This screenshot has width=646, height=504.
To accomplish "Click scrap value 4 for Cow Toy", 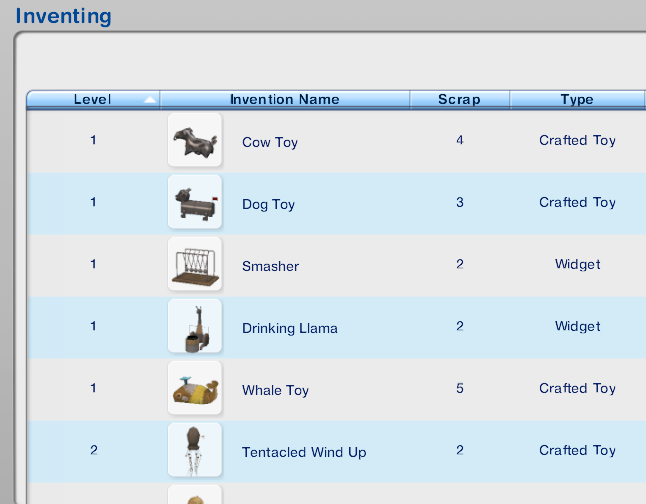I will pos(460,140).
